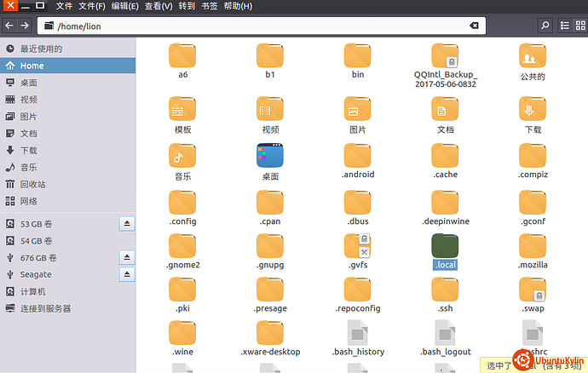Go forward with the right arrow button
Screen dimensions: 588x373
coord(25,26)
